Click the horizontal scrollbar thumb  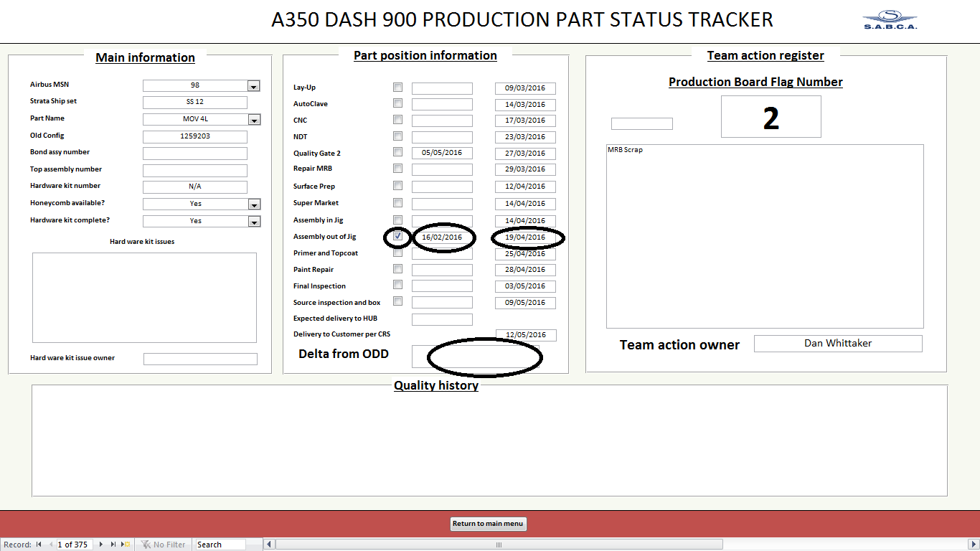(499, 545)
